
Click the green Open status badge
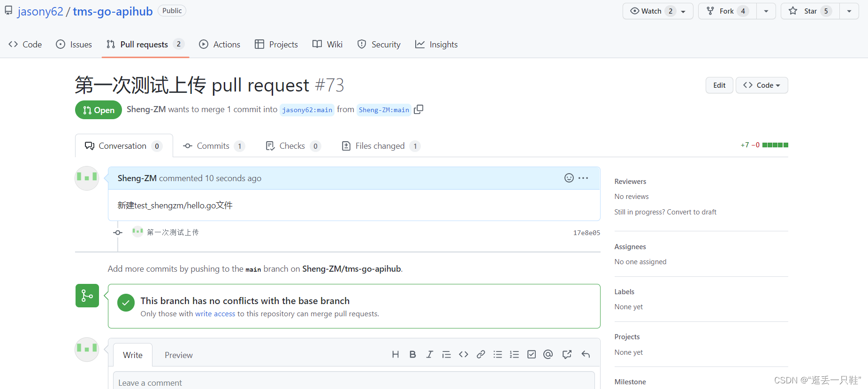tap(99, 110)
